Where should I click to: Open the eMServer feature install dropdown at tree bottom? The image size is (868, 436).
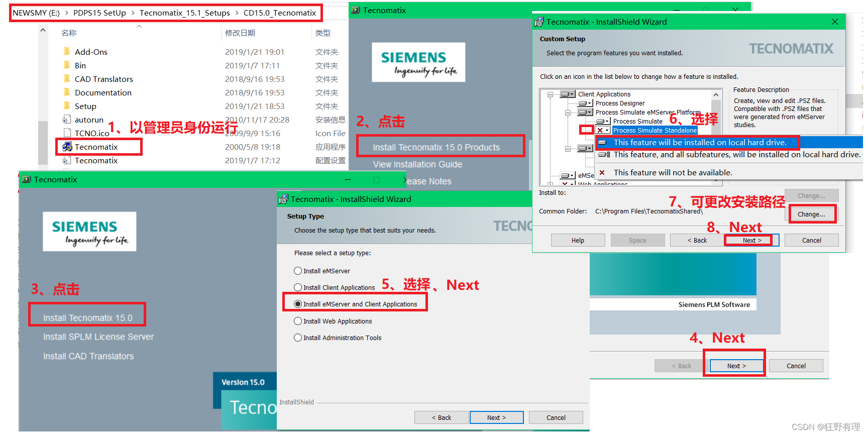[568, 176]
